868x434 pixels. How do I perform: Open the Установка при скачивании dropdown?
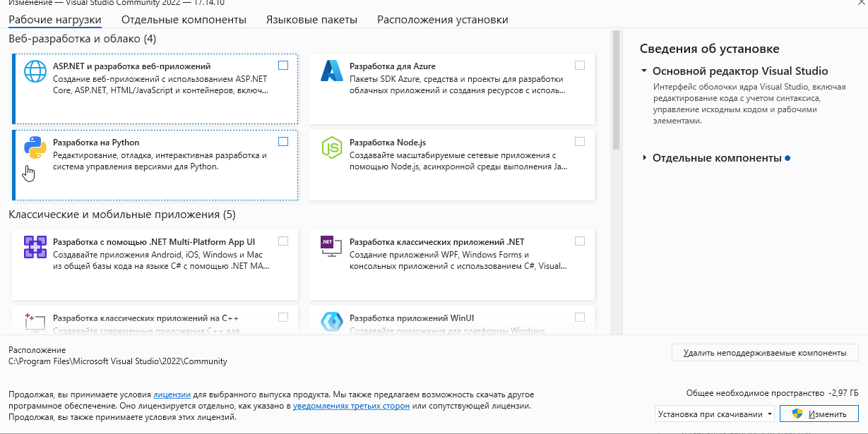pos(714,414)
